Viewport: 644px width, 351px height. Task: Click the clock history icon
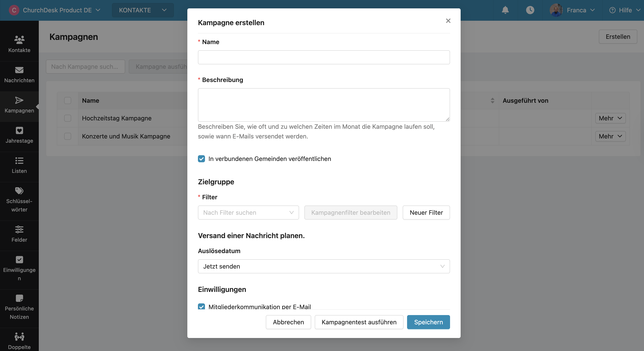point(530,10)
